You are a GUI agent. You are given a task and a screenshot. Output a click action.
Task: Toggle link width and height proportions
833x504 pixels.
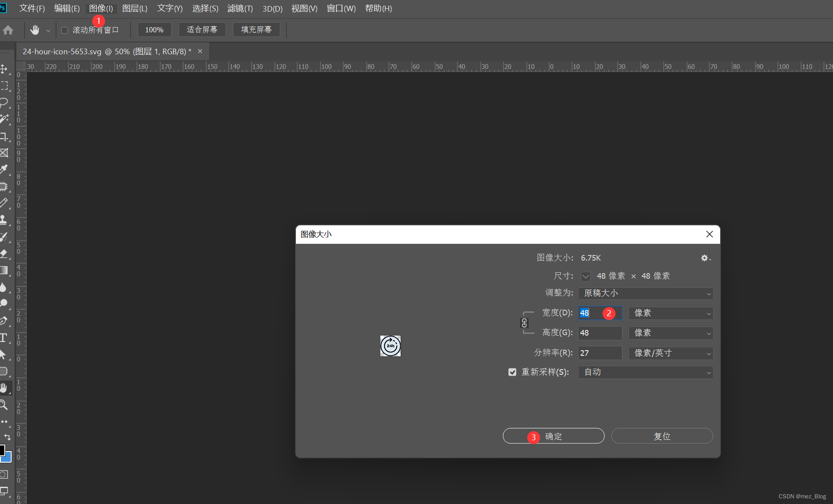[x=524, y=323]
